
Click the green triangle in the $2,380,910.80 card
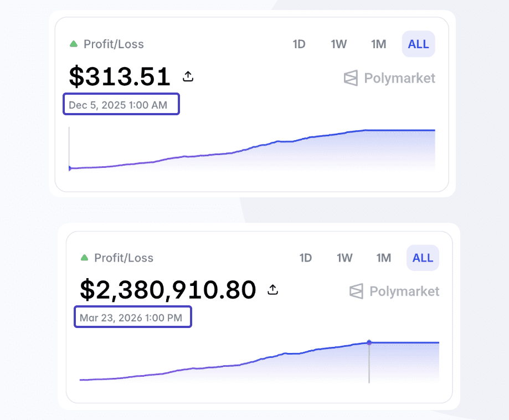tap(84, 258)
